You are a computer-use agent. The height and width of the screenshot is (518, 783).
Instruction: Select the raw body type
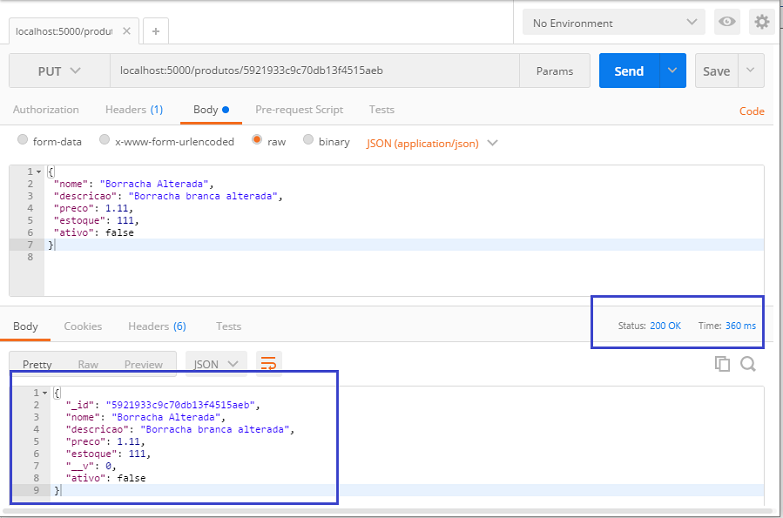point(257,139)
